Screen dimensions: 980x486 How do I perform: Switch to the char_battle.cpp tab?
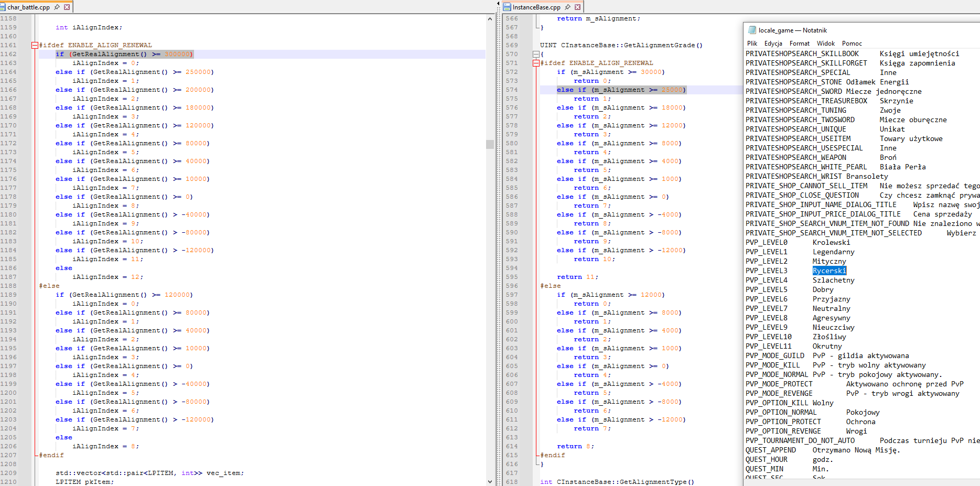pyautogui.click(x=28, y=7)
